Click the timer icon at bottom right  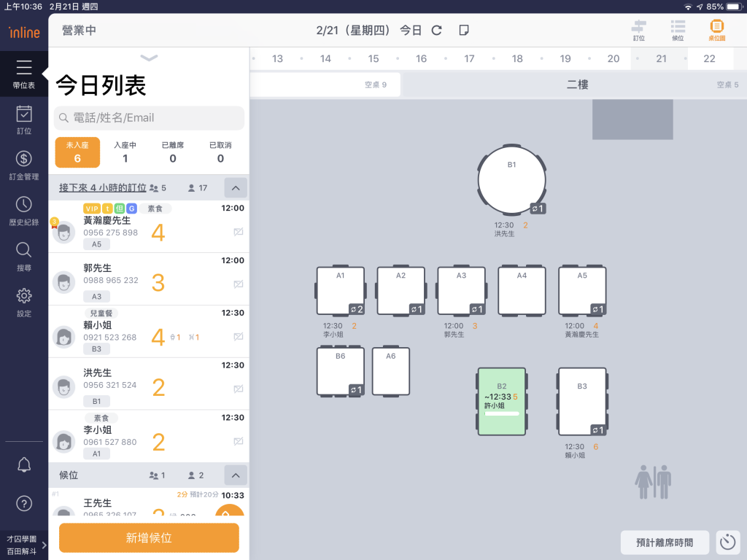pyautogui.click(x=727, y=542)
